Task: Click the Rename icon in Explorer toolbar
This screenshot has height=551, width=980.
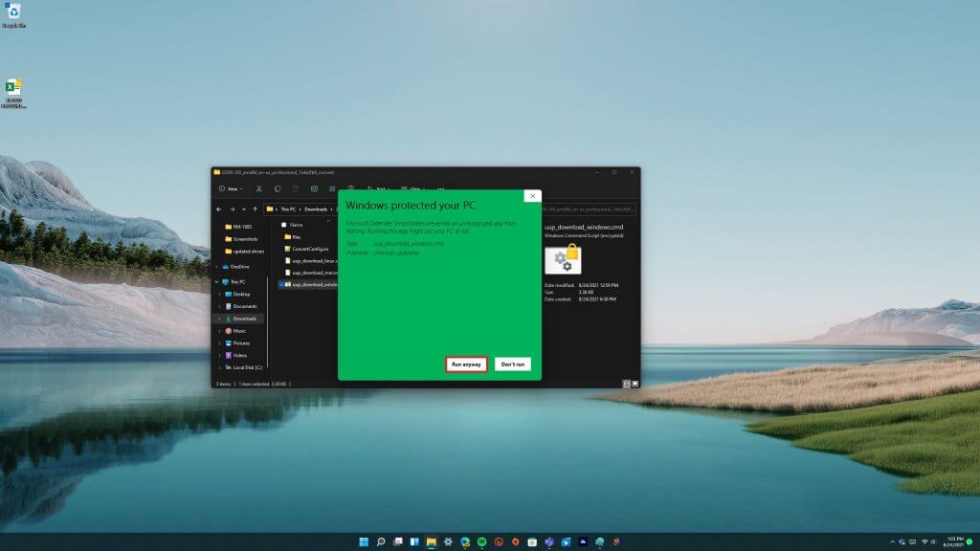Action: pos(314,188)
